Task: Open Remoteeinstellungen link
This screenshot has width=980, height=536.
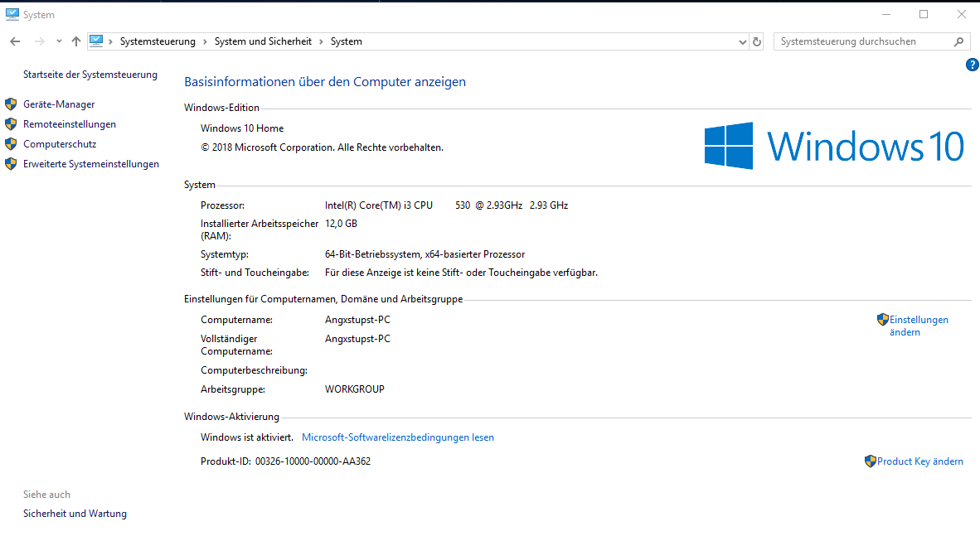Action: (x=70, y=124)
